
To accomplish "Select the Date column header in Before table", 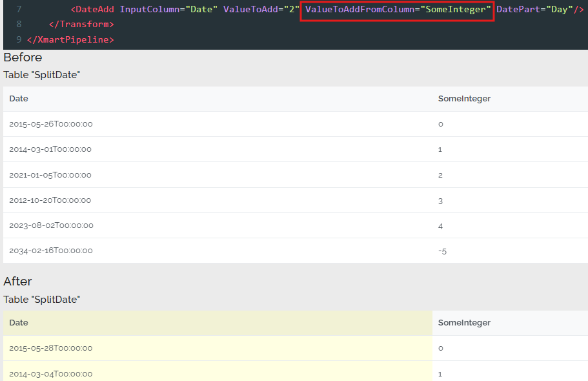I will [x=18, y=98].
